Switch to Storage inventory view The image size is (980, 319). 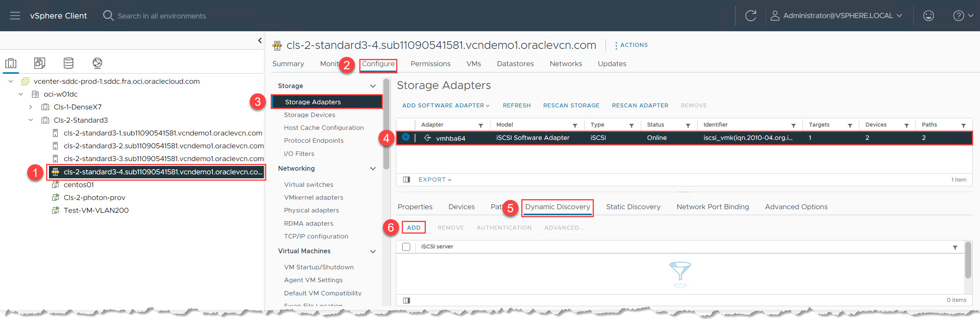pos(69,63)
